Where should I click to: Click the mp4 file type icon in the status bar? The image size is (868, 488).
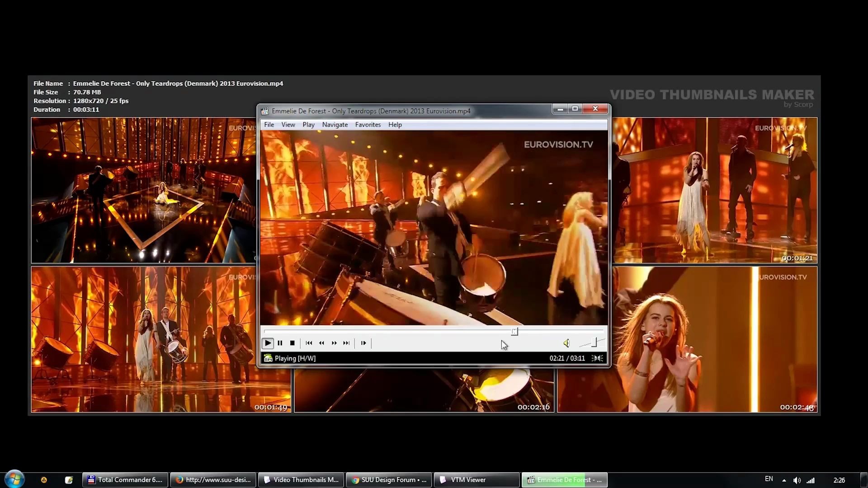[x=268, y=358]
